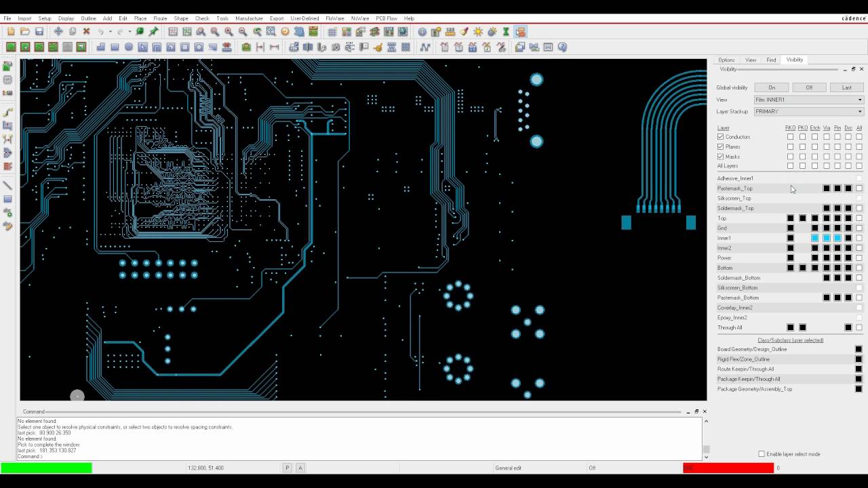The height and width of the screenshot is (488, 868).
Task: Turn global visibility Off
Action: tap(809, 87)
